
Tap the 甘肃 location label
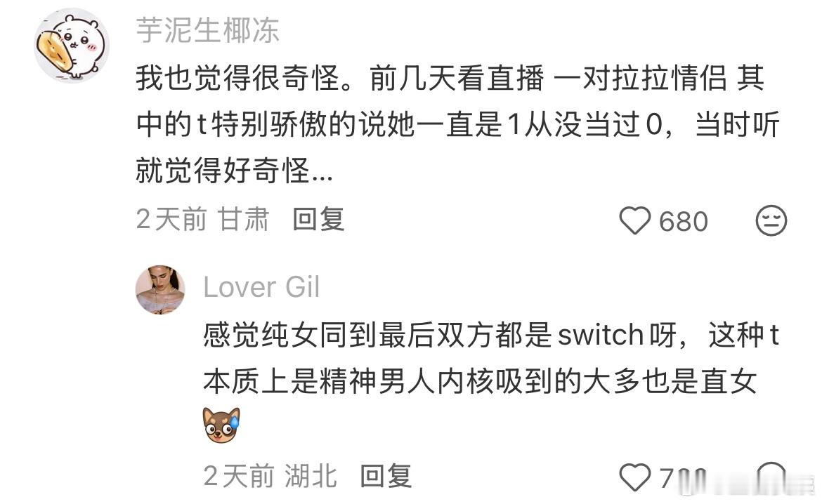[244, 219]
